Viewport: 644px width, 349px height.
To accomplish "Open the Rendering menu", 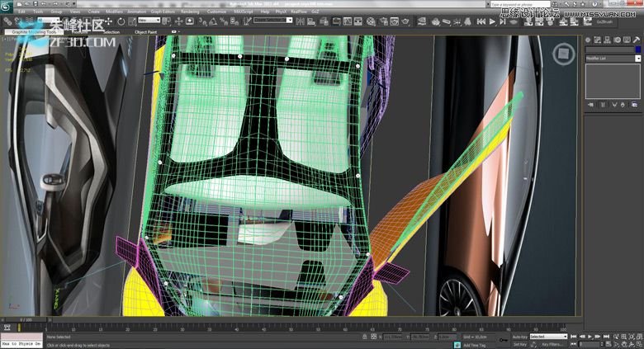I will pos(190,12).
